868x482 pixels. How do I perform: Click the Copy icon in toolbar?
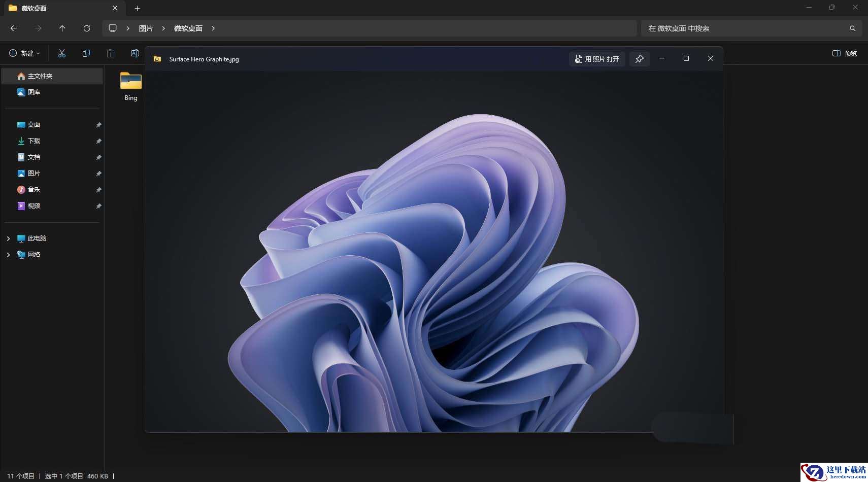86,53
